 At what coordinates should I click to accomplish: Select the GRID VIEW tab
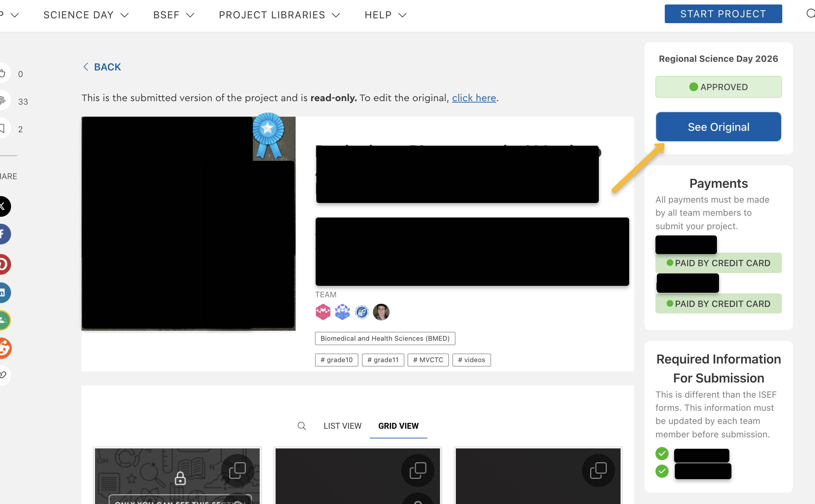pyautogui.click(x=398, y=426)
